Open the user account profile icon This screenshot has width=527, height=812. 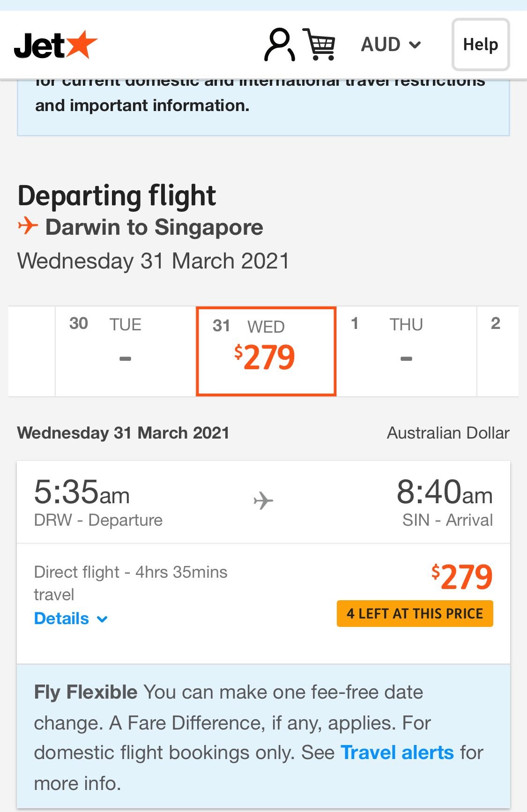pyautogui.click(x=280, y=45)
